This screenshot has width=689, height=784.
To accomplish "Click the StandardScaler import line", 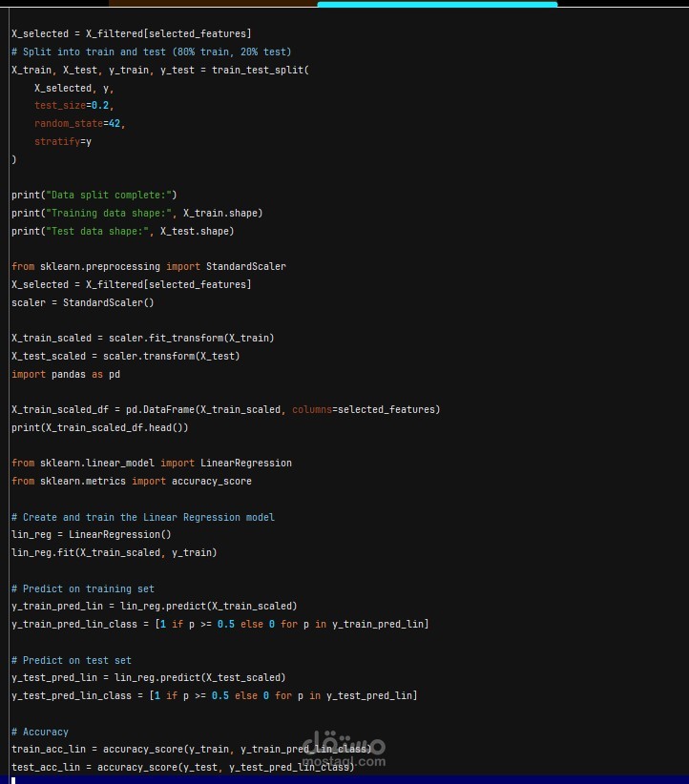I will point(149,266).
